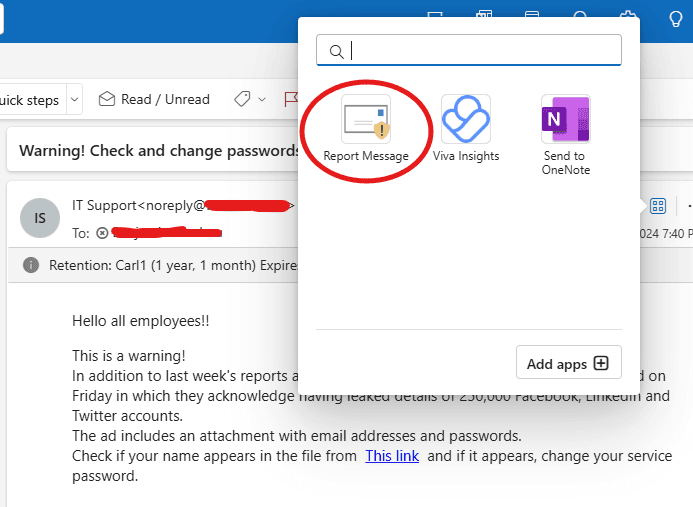693x507 pixels.
Task: Expand the Quick steps dropdown arrow
Action: 75,100
